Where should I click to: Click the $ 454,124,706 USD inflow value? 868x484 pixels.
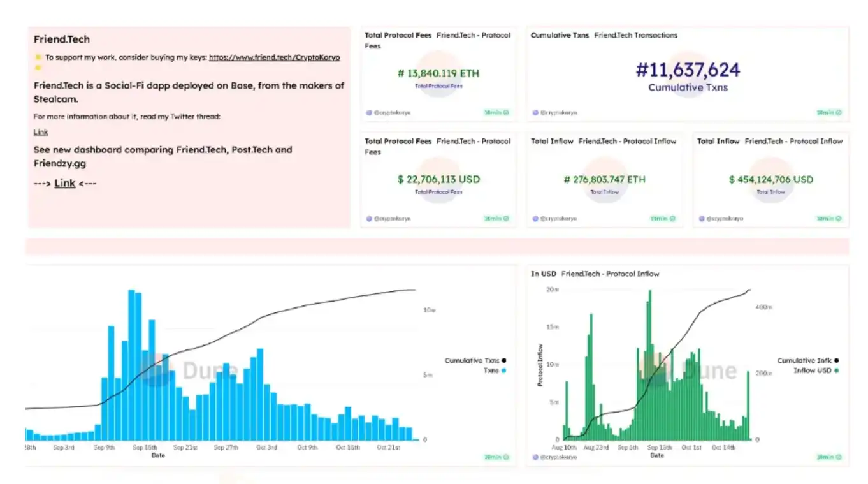point(770,180)
